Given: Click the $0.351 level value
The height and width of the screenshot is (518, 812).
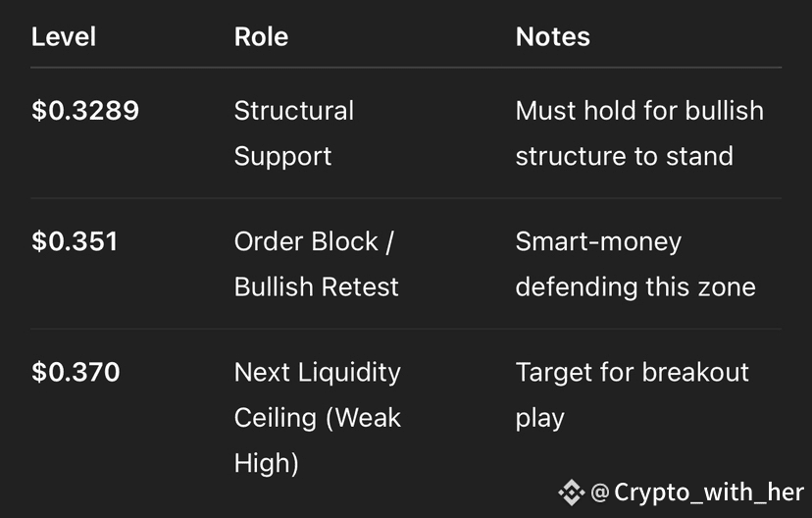Looking at the screenshot, I should pyautogui.click(x=75, y=241).
